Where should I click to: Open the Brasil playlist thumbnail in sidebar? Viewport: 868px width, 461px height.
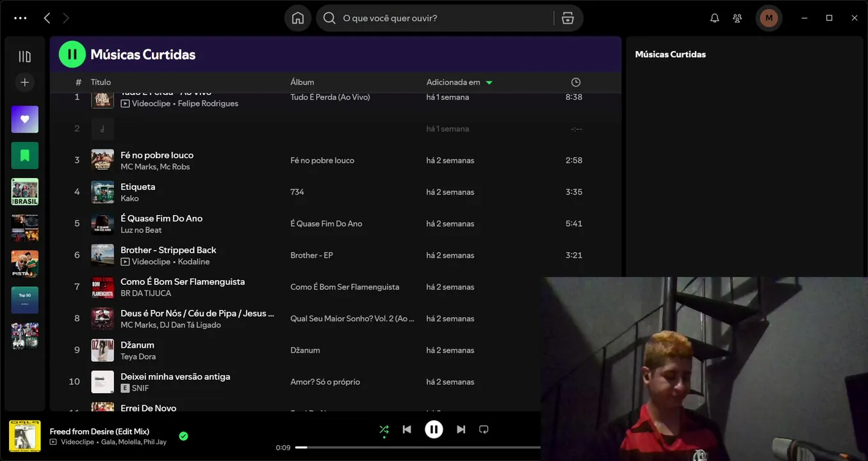[25, 191]
